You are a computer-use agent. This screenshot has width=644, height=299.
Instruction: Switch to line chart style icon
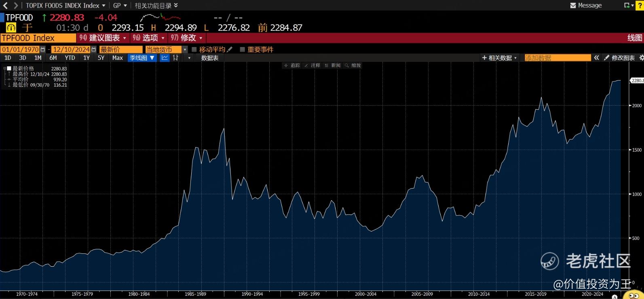click(x=165, y=58)
